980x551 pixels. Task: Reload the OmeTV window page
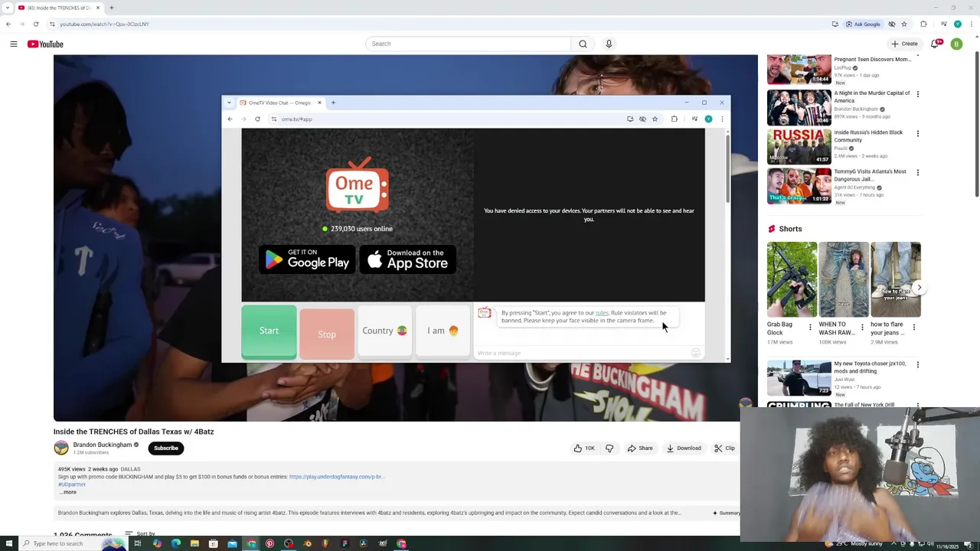tap(257, 119)
